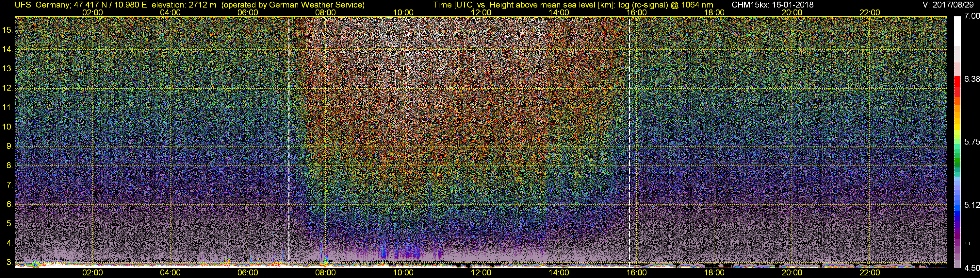This screenshot has width=980, height=278.
Task: Click the '7.00' color scale value
Action: click(972, 16)
